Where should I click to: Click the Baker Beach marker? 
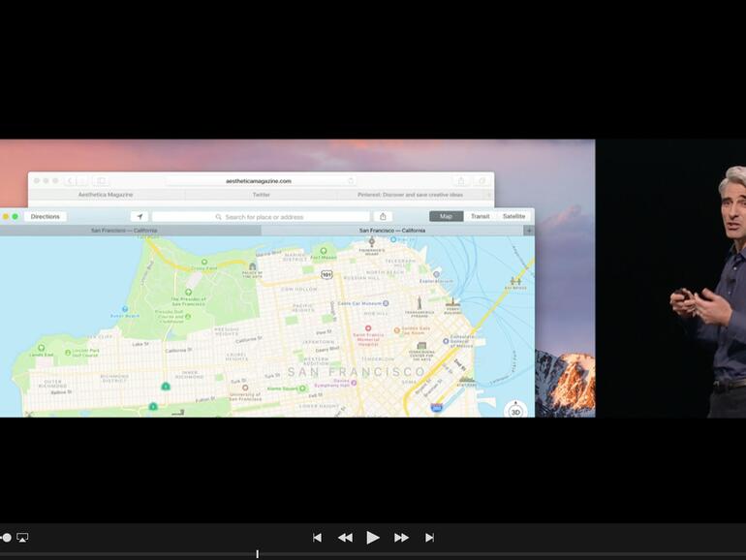point(125,309)
